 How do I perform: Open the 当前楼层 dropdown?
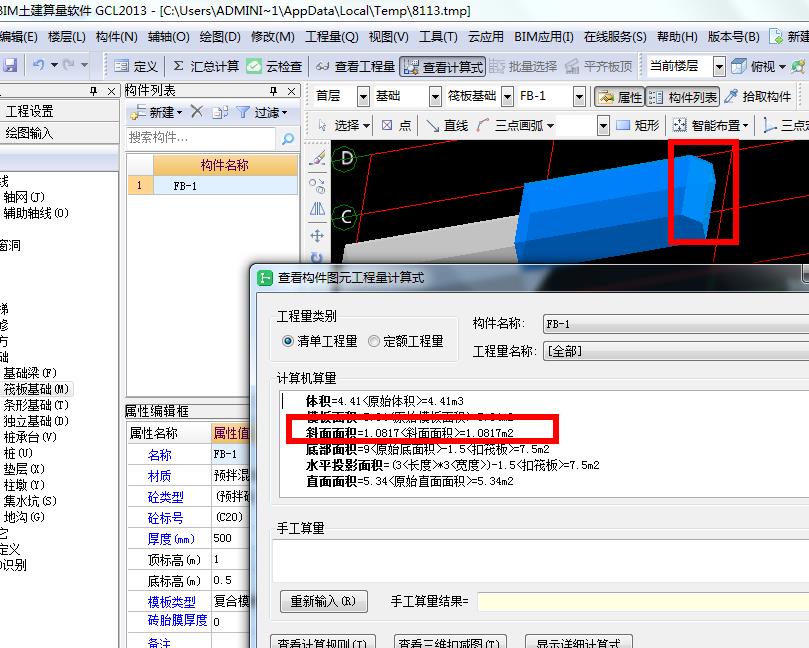(x=719, y=67)
